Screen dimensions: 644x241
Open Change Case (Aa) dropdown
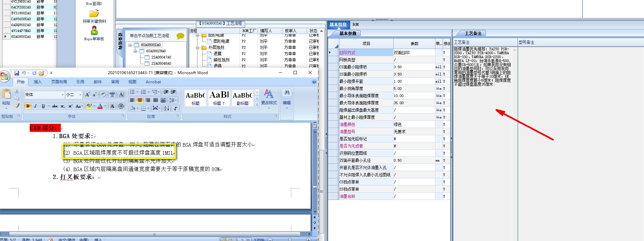pyautogui.click(x=79, y=106)
